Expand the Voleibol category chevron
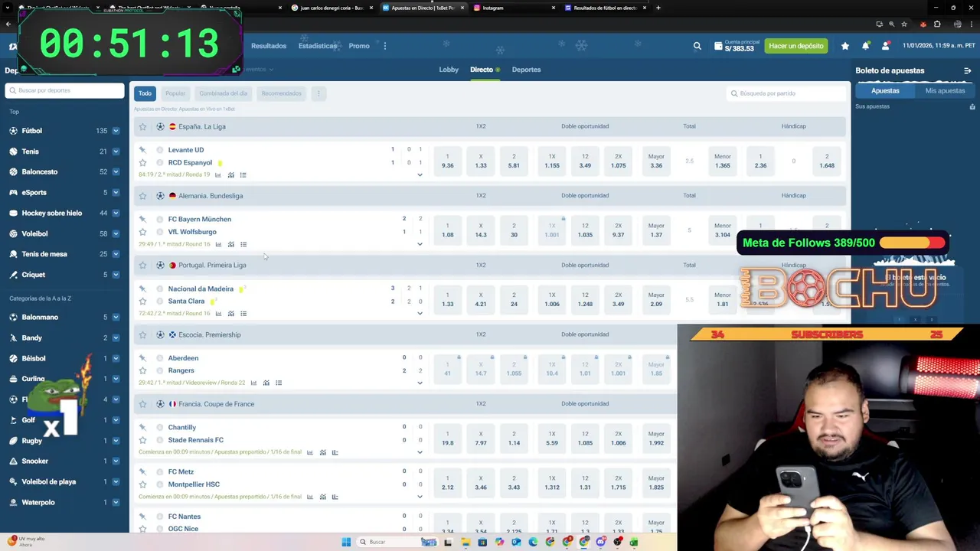The image size is (980, 551). (116, 233)
